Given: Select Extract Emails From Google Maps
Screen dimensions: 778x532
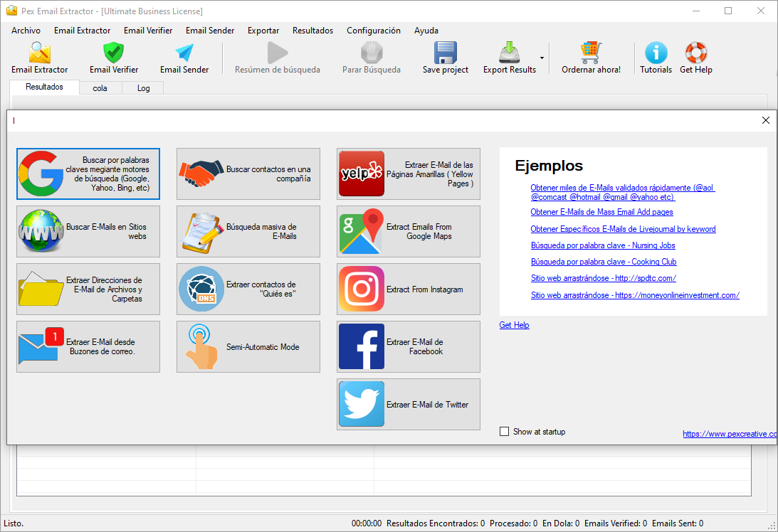Looking at the screenshot, I should (409, 232).
